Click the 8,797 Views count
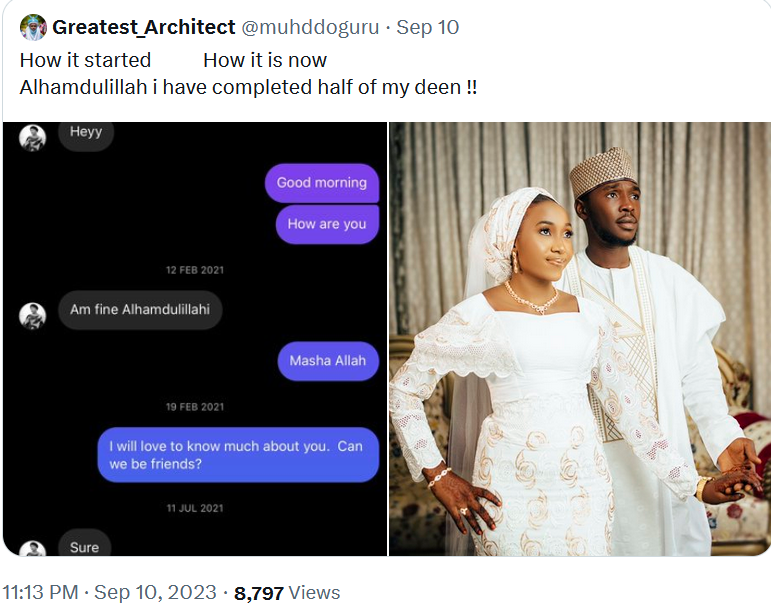Screen dimensions: 771x616 point(287,593)
